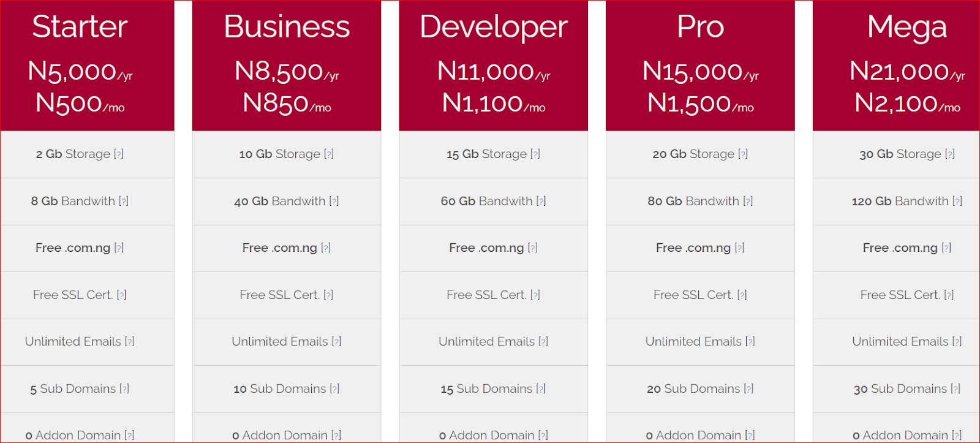
Task: Select the Starter plan heading
Action: click(80, 27)
